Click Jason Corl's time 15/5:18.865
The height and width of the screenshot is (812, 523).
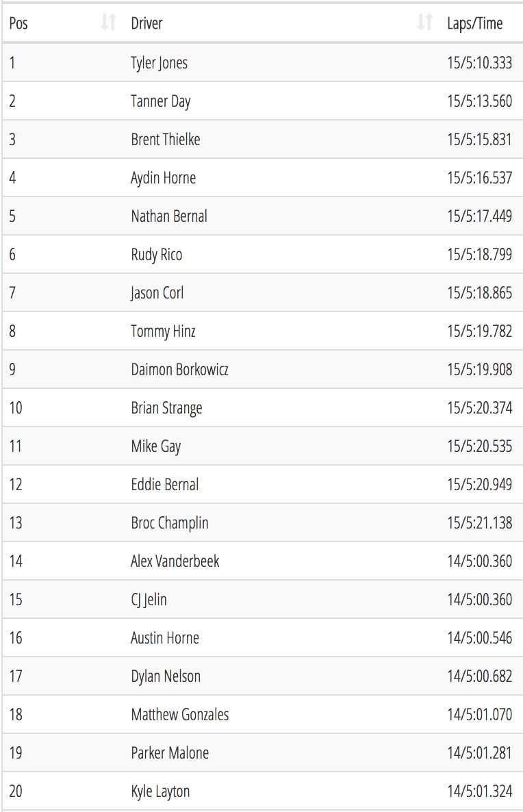pos(479,292)
